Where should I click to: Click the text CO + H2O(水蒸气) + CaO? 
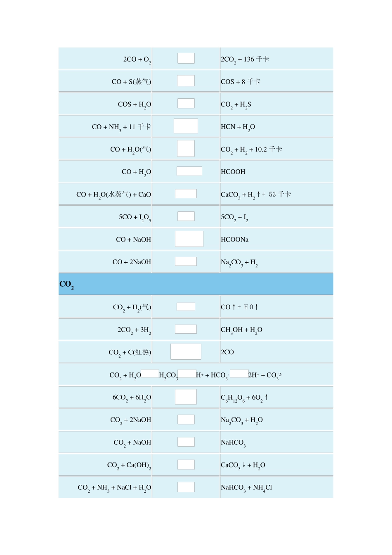click(x=114, y=194)
